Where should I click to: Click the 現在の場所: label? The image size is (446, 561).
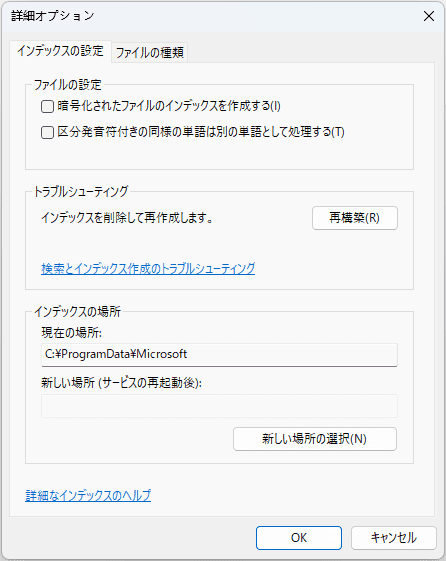tap(72, 333)
